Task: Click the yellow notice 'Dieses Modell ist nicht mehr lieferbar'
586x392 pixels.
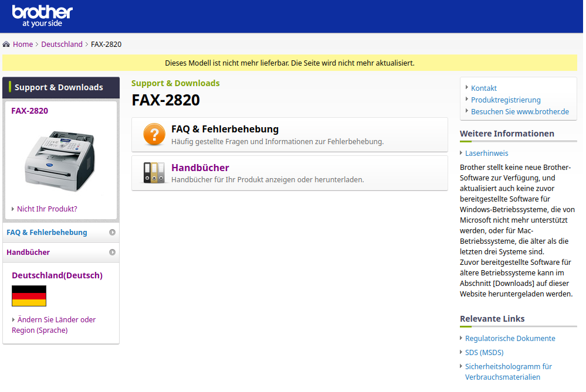Action: 290,63
